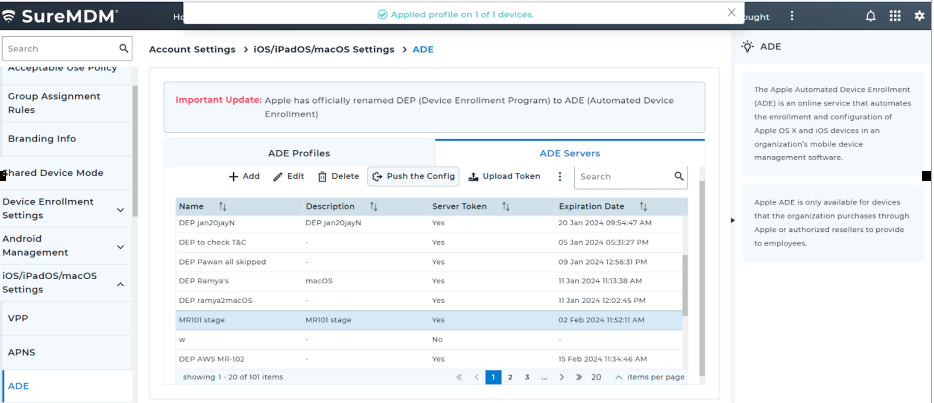Expand Device Enrollment Settings section
Screen dimensions: 934x403
pos(120,210)
